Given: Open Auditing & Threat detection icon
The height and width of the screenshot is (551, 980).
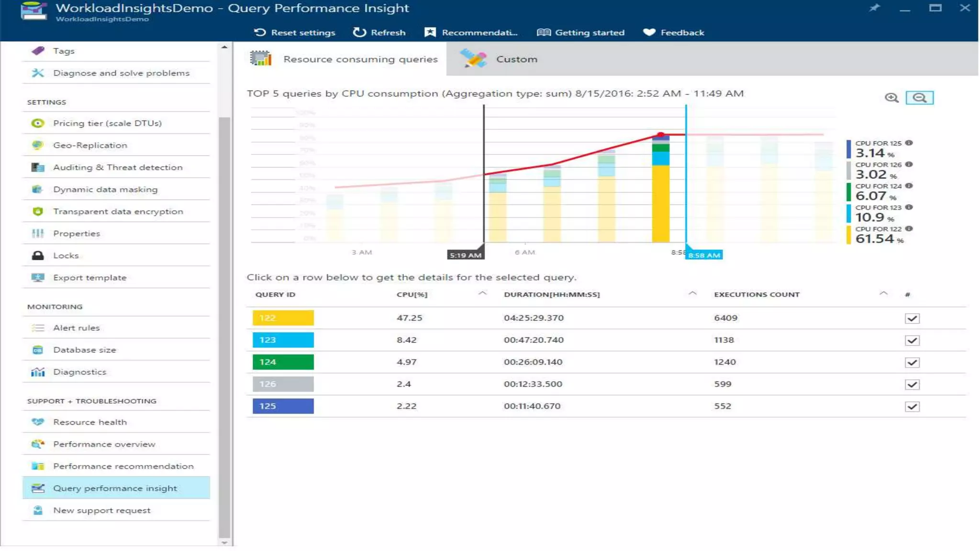Looking at the screenshot, I should [38, 167].
